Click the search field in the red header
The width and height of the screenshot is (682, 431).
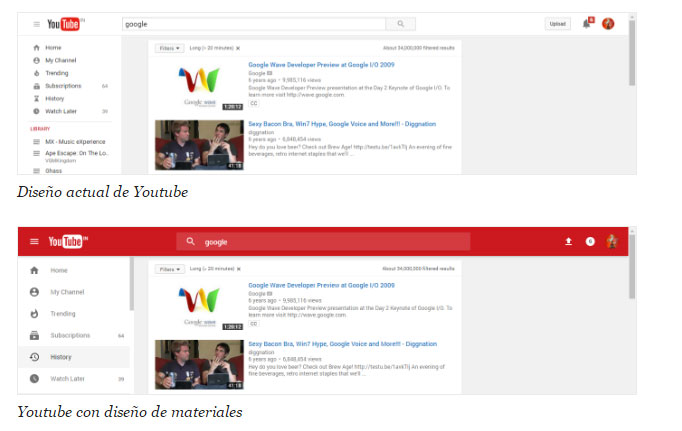330,241
